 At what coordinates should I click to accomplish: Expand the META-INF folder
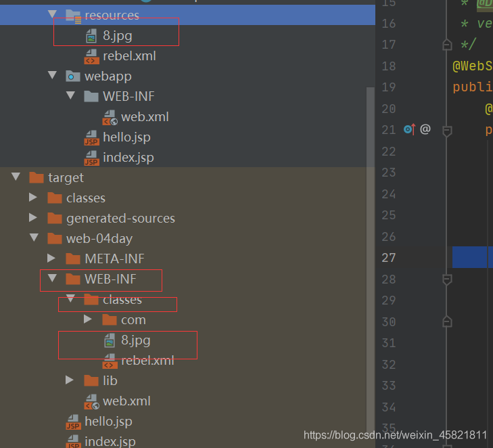click(x=51, y=259)
